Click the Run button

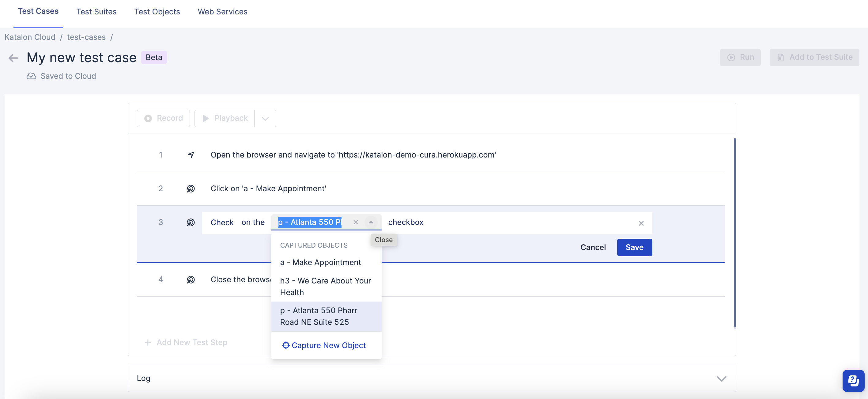click(x=740, y=57)
